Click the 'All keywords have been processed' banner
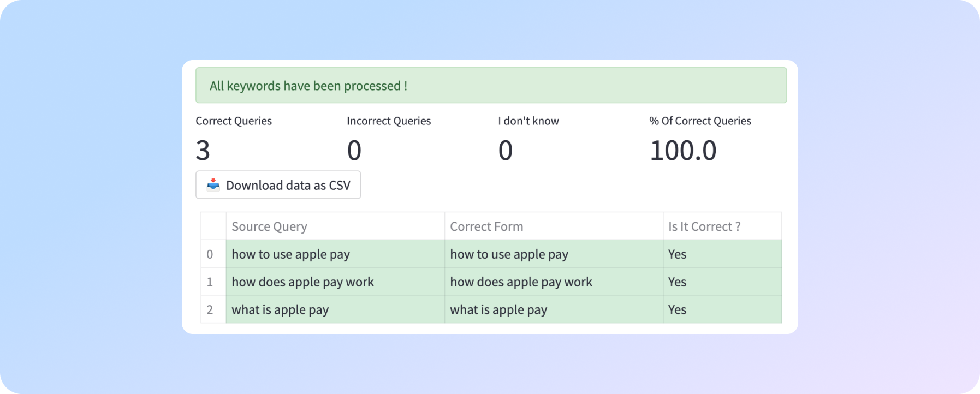The height and width of the screenshot is (394, 980). click(491, 86)
